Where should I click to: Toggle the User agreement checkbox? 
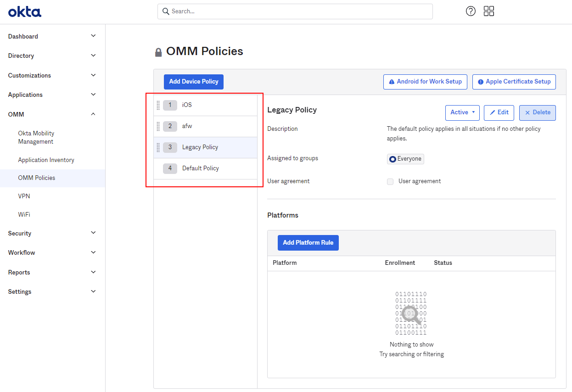point(390,181)
